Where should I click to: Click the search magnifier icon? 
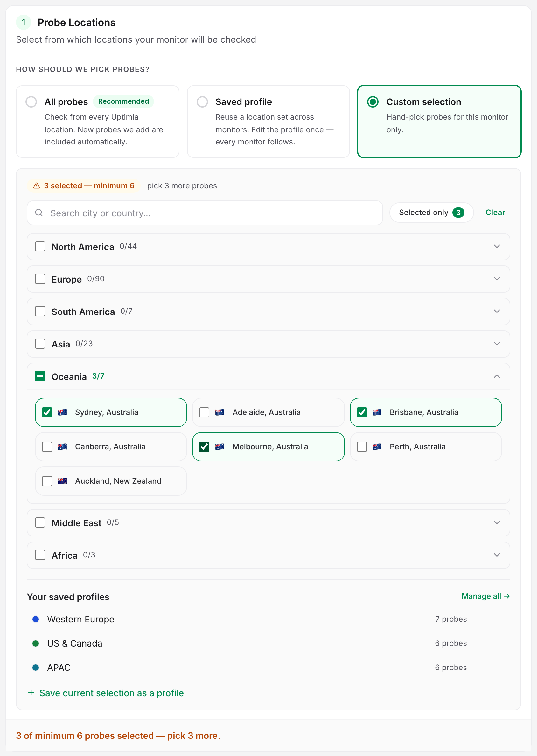pos(39,213)
